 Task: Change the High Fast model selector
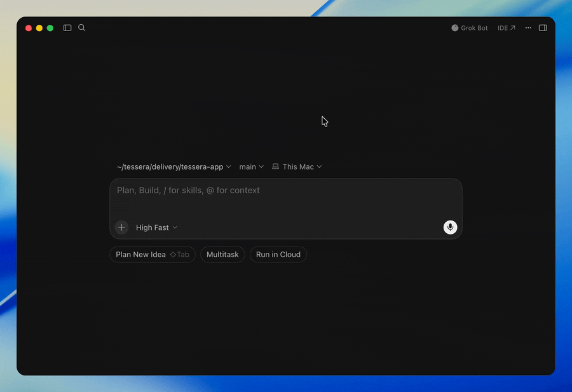pyautogui.click(x=156, y=227)
